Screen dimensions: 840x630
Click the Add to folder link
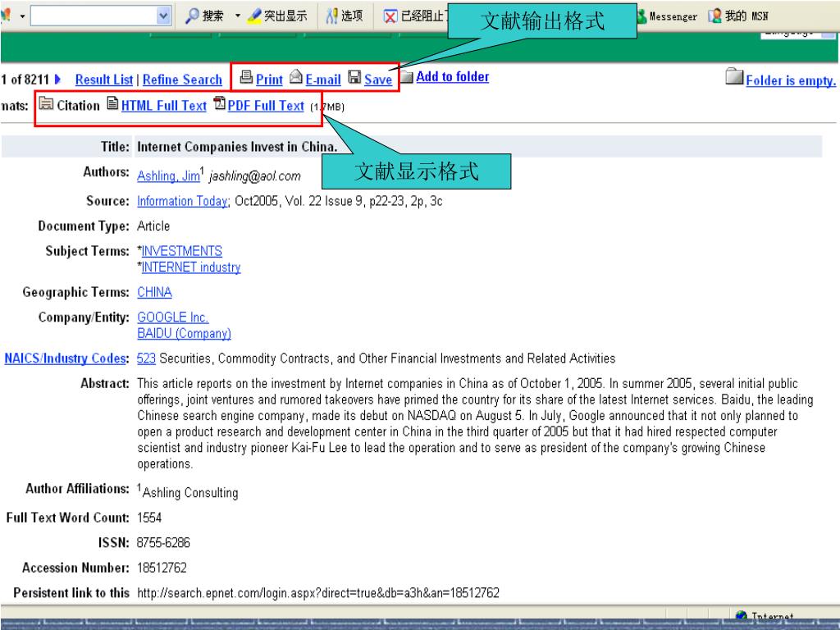point(453,76)
